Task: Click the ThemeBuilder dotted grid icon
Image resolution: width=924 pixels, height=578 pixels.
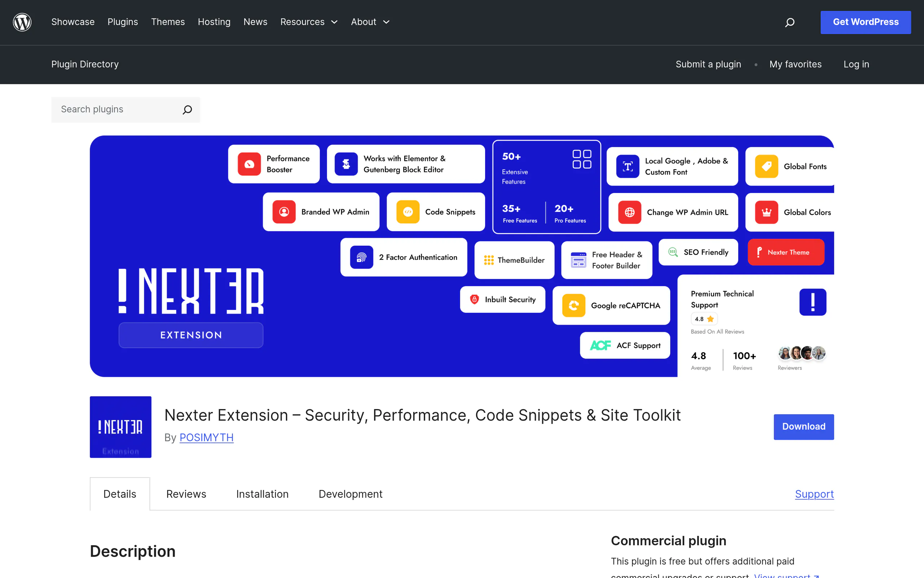Action: [x=489, y=260]
